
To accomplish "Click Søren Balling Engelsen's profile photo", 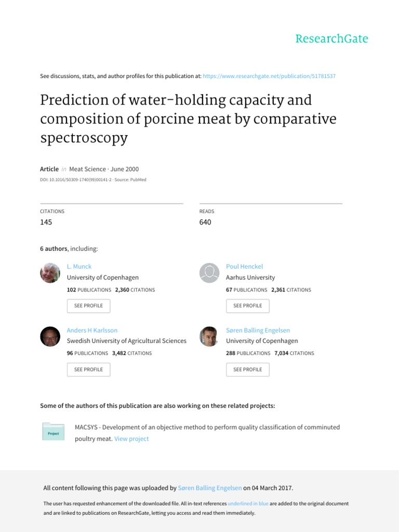I will (209, 337).
